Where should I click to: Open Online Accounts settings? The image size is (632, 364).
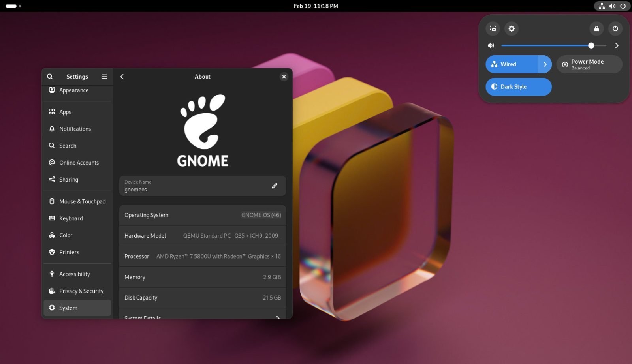pos(79,162)
